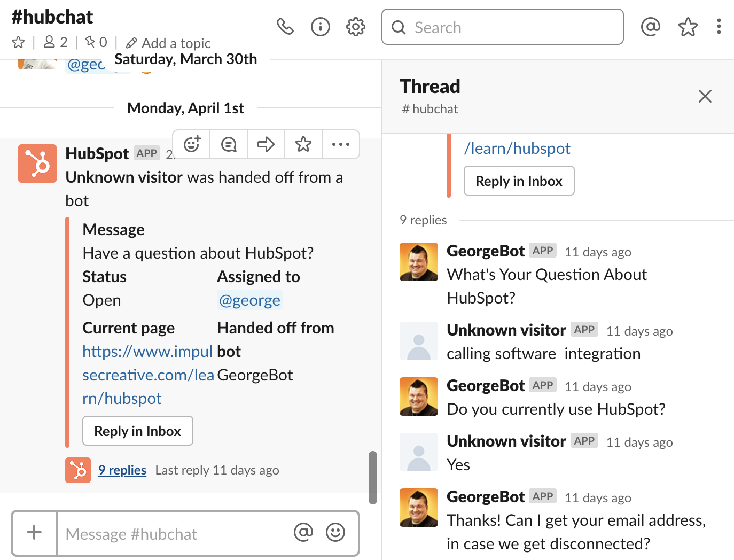
Task: Open more actions for HubSpot message
Action: coord(340,144)
